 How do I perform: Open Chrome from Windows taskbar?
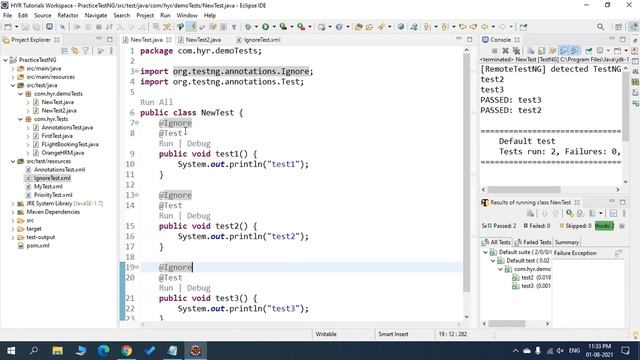tap(127, 351)
